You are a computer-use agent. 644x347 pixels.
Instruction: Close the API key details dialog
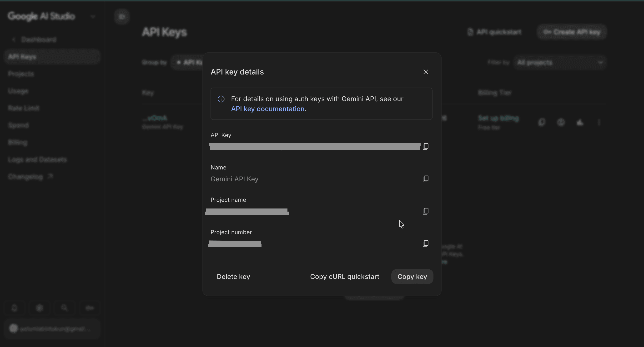[x=426, y=72]
